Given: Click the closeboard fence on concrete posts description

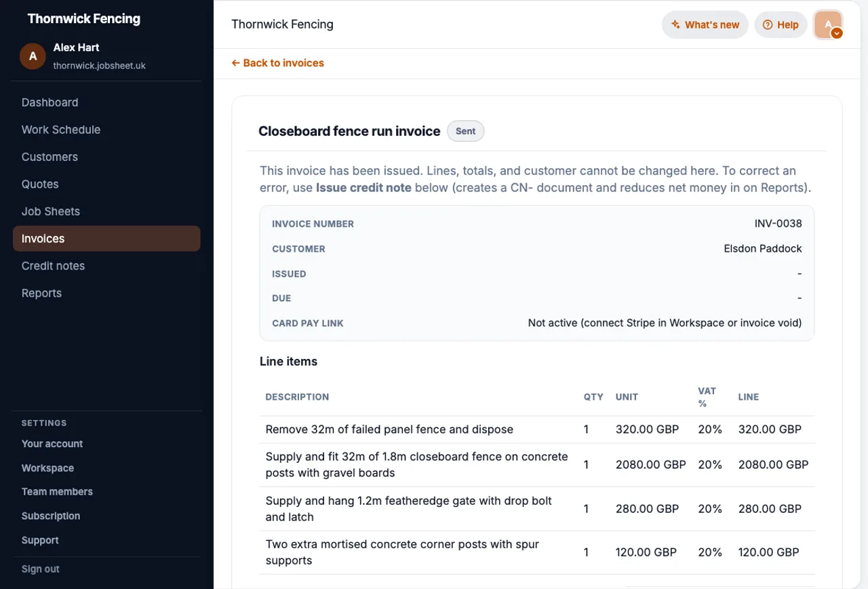Looking at the screenshot, I should coord(416,465).
